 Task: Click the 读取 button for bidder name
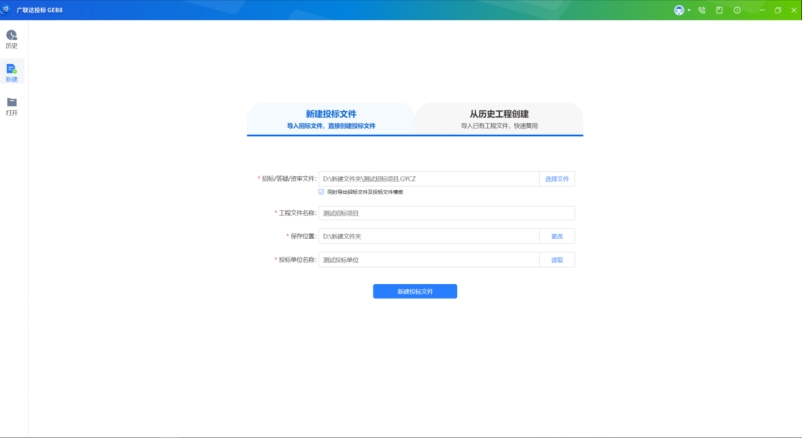pos(557,260)
